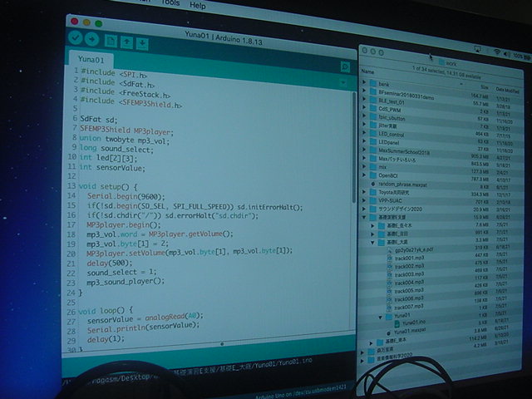Click the Size column header in Finder
Viewport: 532px width, 399px height.
coord(484,87)
